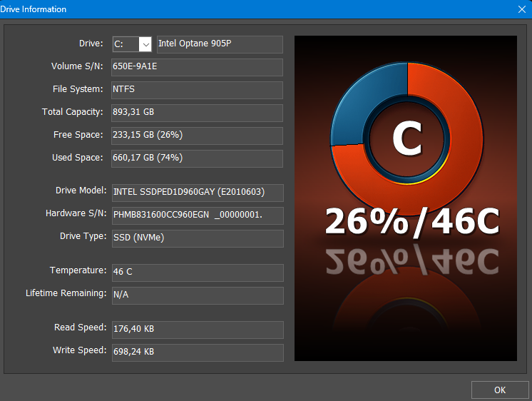Click the Temperature value field

(x=197, y=273)
